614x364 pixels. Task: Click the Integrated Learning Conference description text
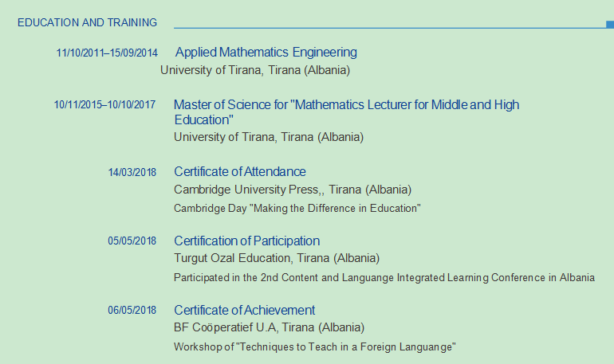pos(384,278)
